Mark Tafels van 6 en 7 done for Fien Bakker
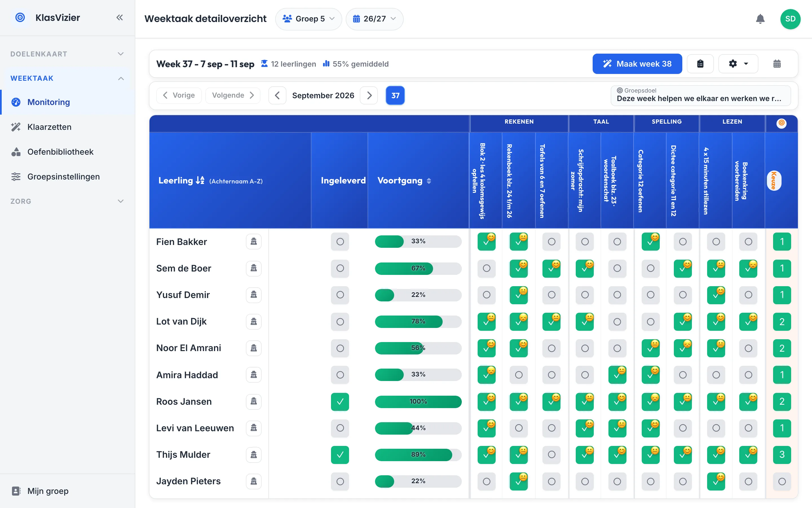The height and width of the screenshot is (508, 812). click(x=551, y=242)
